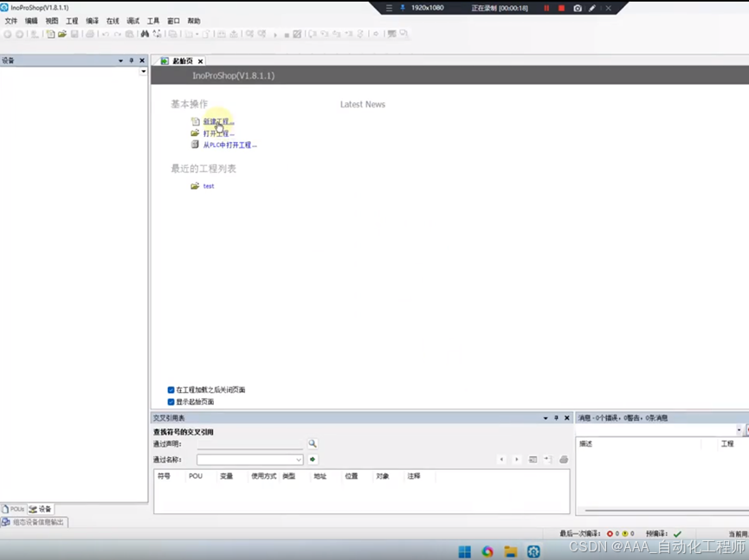Click the New file toolbar icon
This screenshot has height=560, width=749.
click(50, 34)
